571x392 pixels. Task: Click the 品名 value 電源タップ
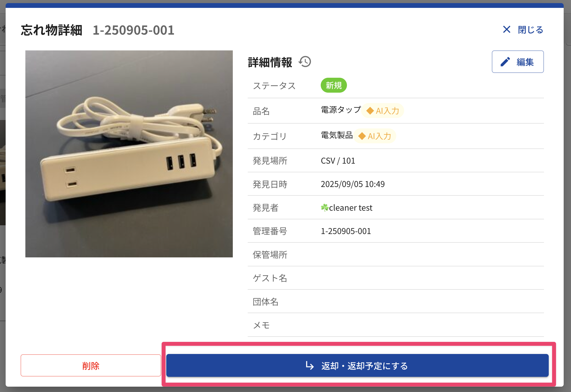(x=341, y=110)
